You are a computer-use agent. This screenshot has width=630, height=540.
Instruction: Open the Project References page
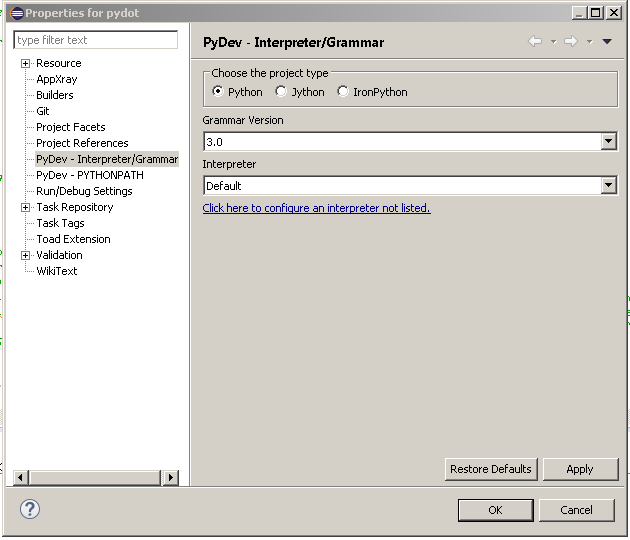tap(82, 143)
